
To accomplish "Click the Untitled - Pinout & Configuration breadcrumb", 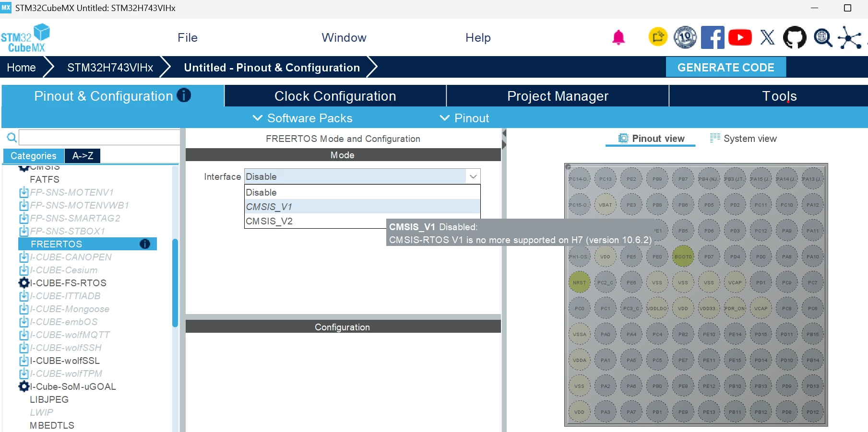I will coord(272,68).
